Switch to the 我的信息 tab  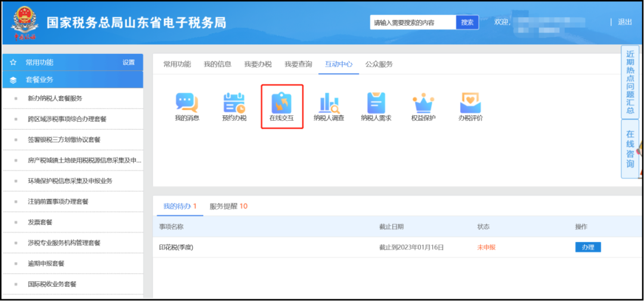click(x=217, y=64)
